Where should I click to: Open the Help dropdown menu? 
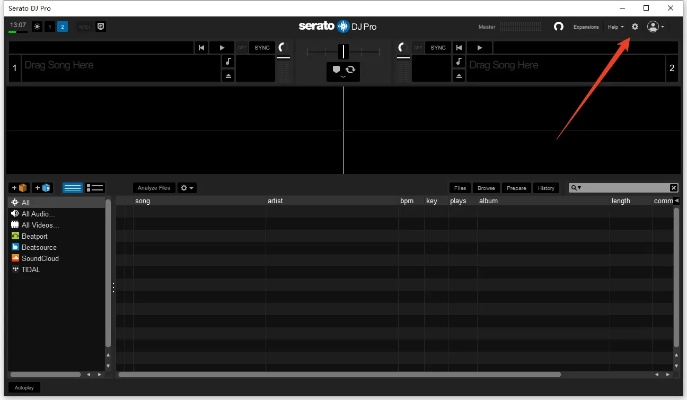pos(615,27)
